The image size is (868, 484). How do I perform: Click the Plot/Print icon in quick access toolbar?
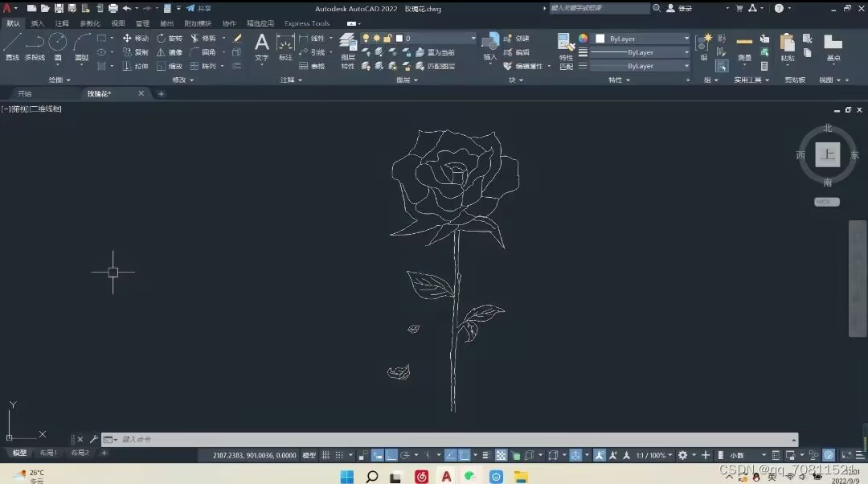(x=113, y=8)
